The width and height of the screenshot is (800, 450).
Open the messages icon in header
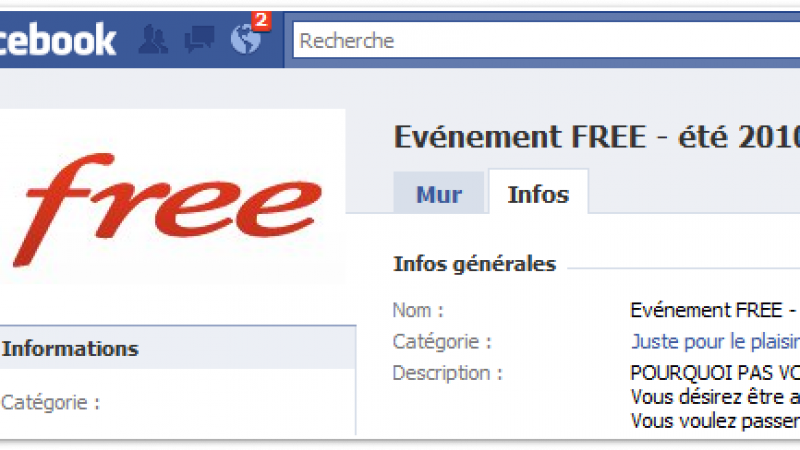click(199, 40)
